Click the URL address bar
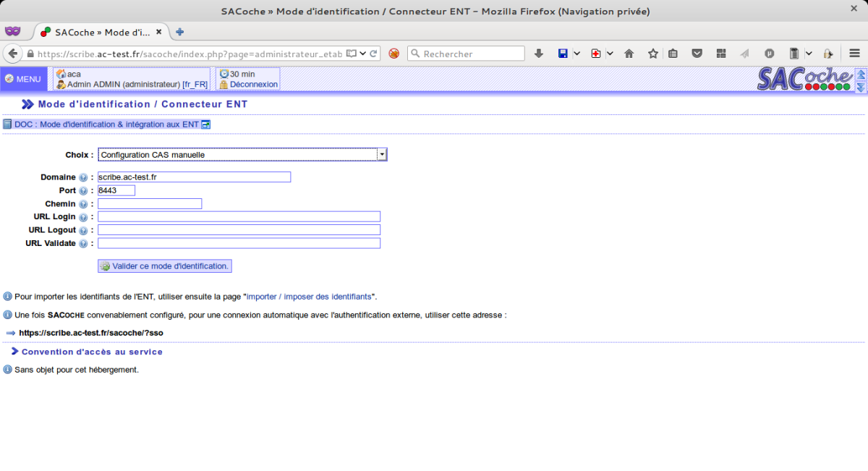Image resolution: width=868 pixels, height=471 pixels. click(190, 54)
